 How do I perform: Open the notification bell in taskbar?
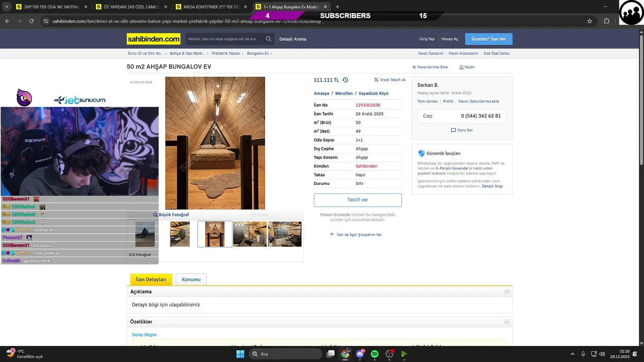click(x=635, y=354)
